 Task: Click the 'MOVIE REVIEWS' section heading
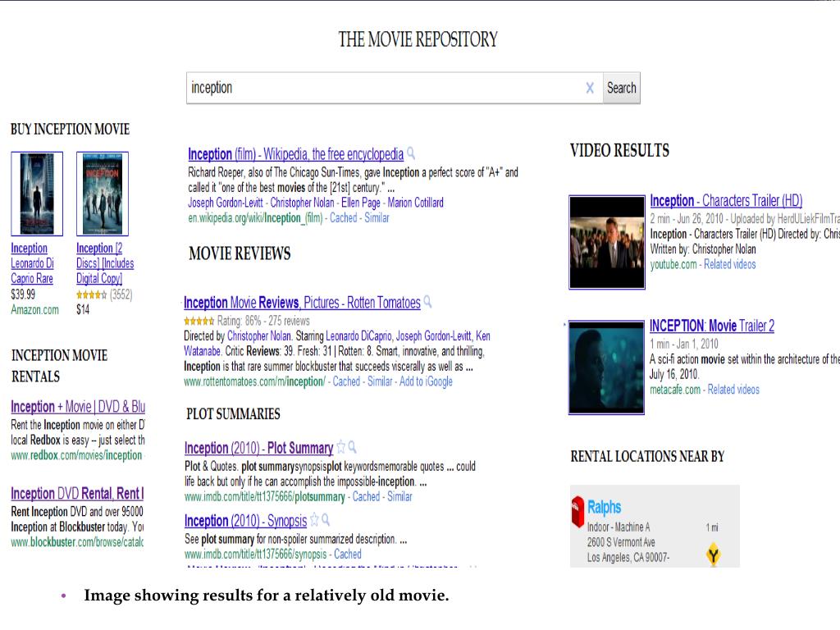(240, 253)
